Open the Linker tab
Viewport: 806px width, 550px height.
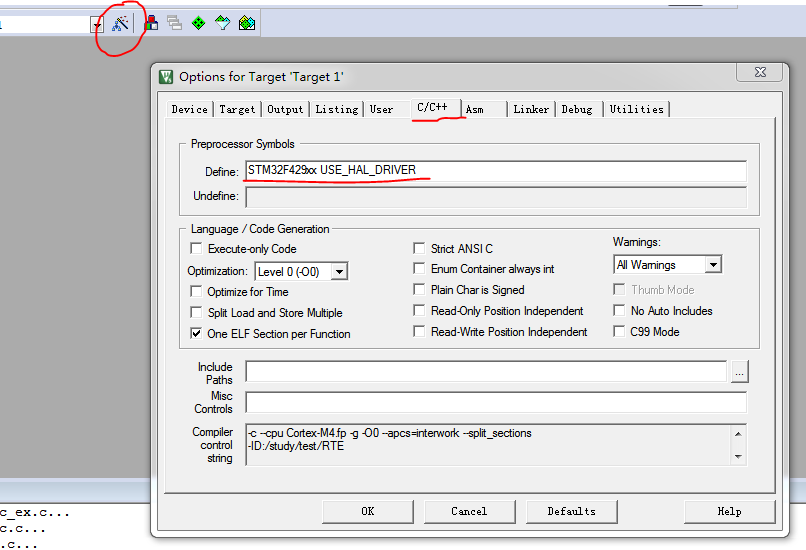tap(531, 109)
